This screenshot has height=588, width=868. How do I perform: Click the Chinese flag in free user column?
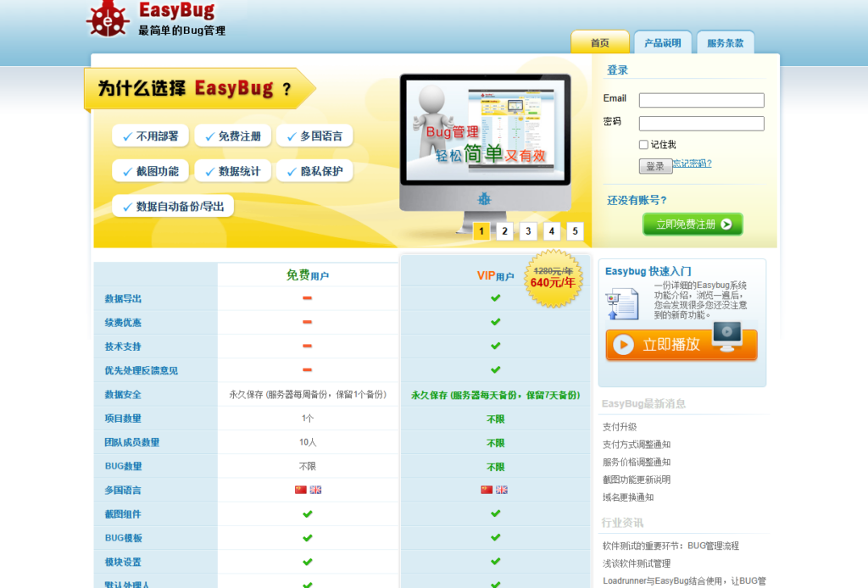point(300,490)
